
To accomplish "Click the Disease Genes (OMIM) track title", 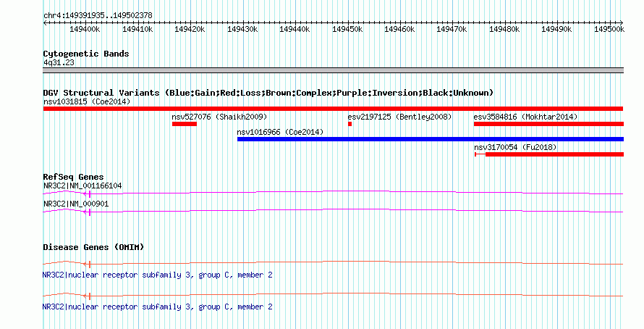I will click(x=93, y=247).
